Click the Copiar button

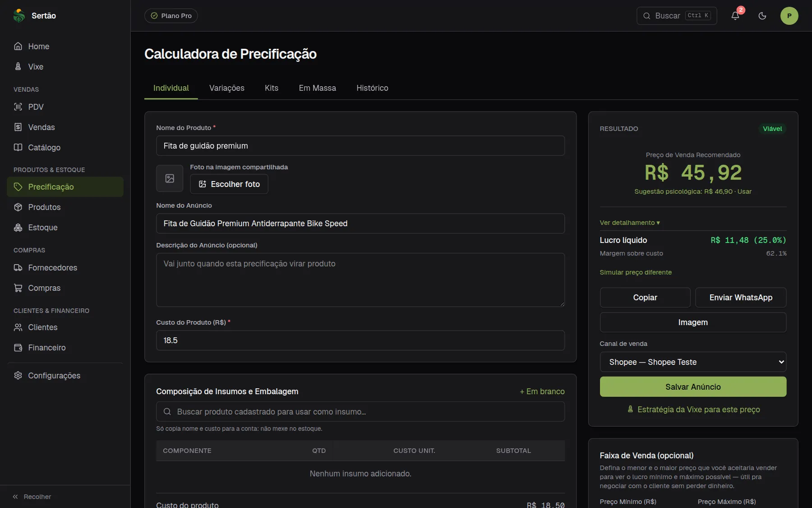645,298
